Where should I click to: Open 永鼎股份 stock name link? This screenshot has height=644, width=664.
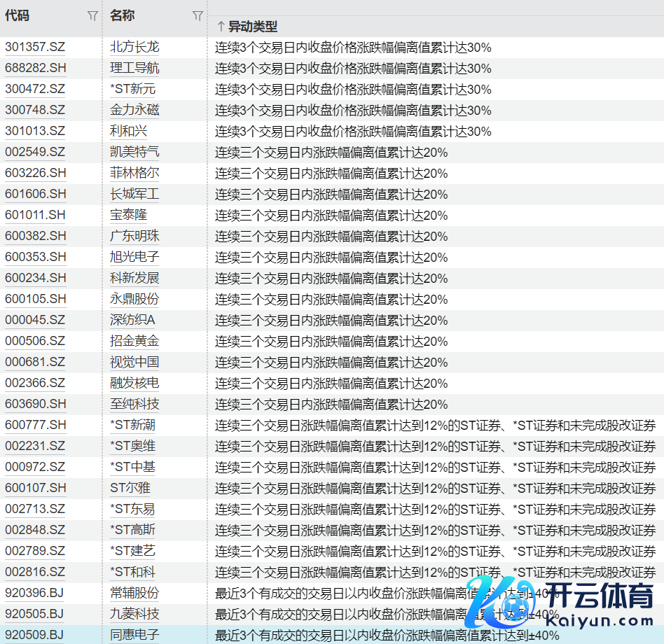click(134, 300)
